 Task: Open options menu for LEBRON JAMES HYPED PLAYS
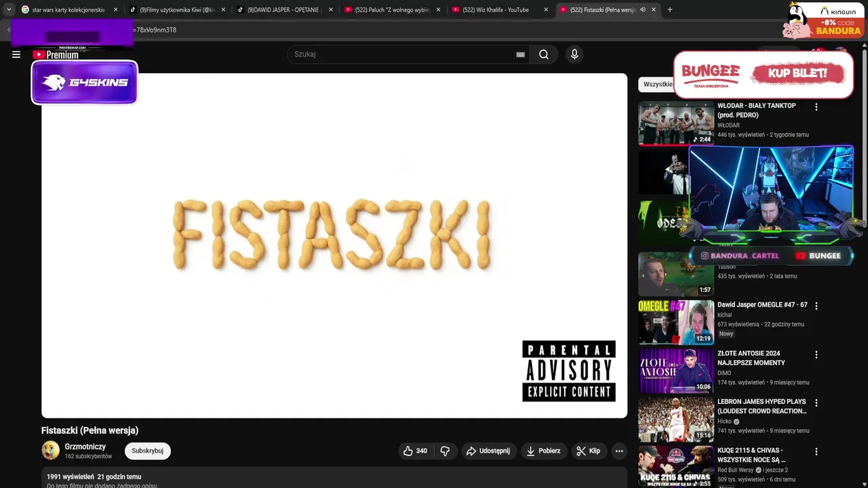point(816,403)
